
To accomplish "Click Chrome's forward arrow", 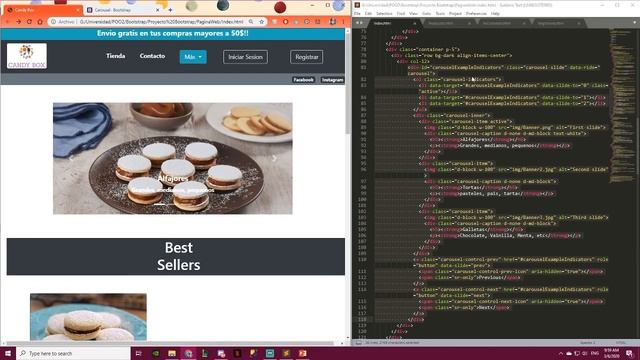I will [18, 22].
